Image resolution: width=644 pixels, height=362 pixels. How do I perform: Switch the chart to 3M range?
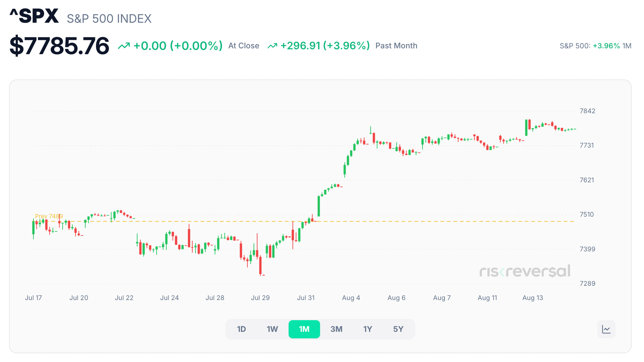click(336, 329)
